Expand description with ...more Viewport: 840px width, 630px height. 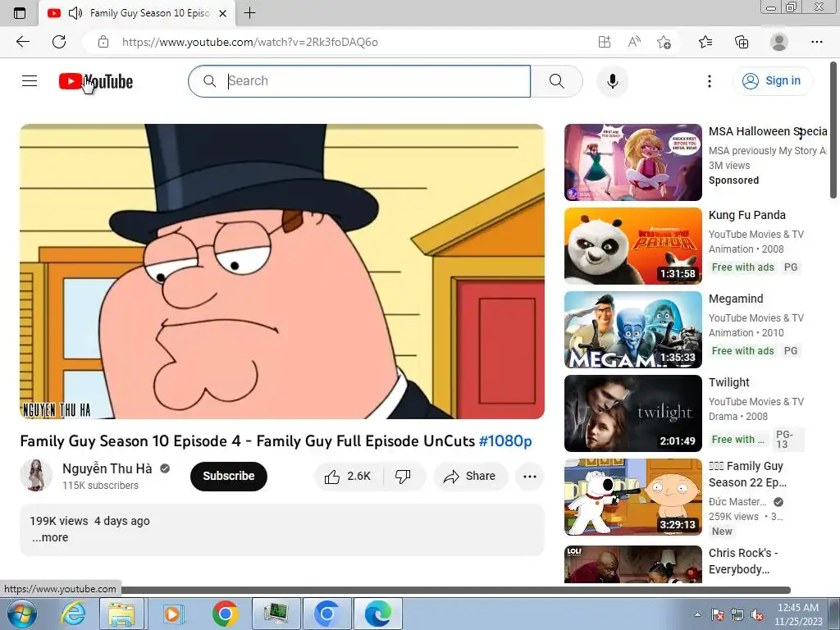pos(50,537)
